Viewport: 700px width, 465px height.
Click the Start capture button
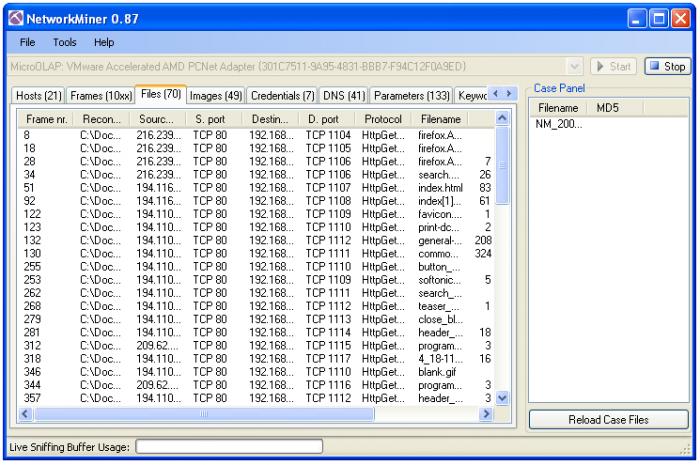pyautogui.click(x=610, y=67)
